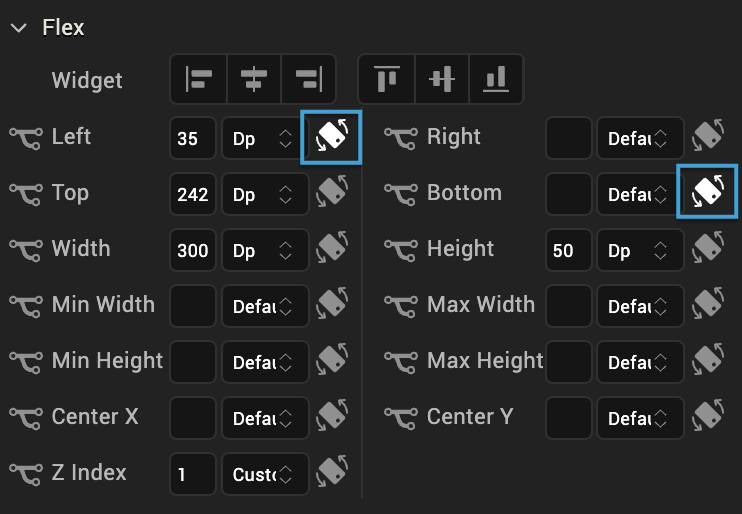Toggle the responsive icon for Min Height

[331, 361]
